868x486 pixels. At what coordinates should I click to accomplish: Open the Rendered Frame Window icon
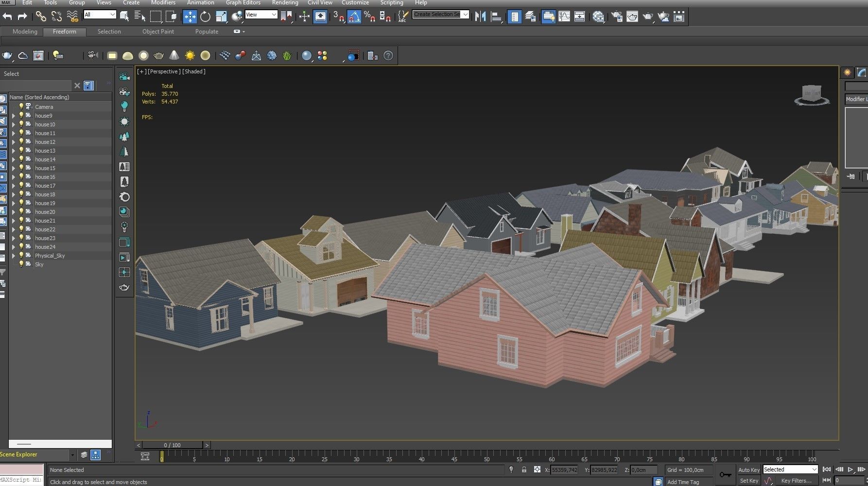click(x=632, y=17)
